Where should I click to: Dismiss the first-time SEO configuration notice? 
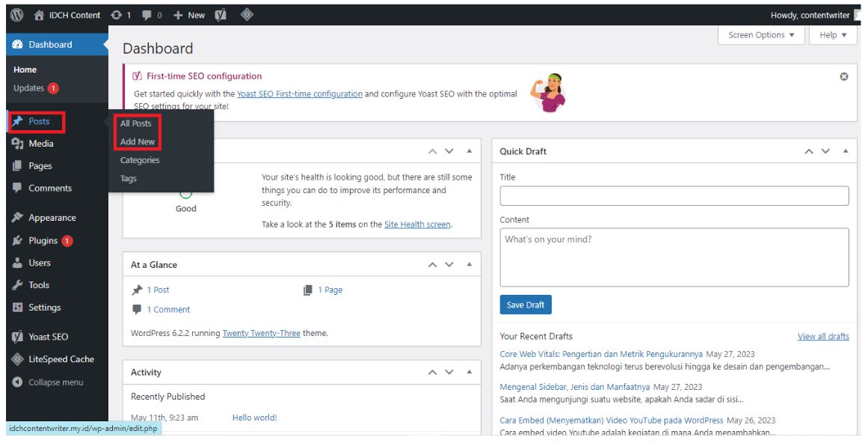point(843,76)
